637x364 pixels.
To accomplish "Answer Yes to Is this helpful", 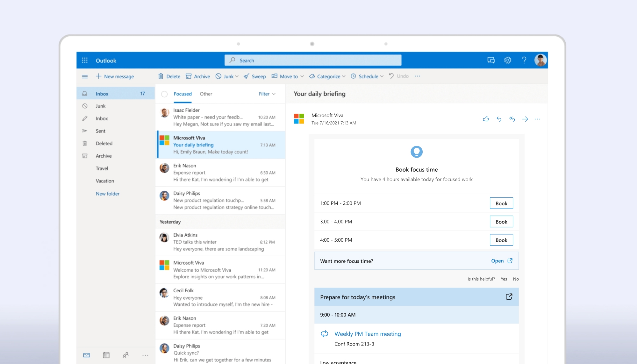I will click(x=504, y=279).
